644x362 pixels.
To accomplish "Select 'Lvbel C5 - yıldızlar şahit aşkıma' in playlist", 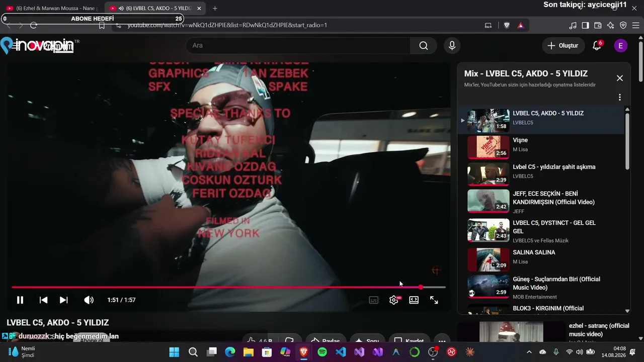I will (541, 174).
